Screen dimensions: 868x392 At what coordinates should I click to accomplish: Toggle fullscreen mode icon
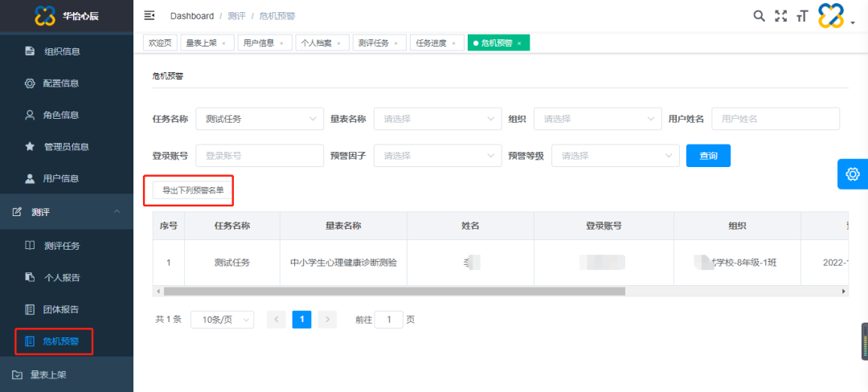(x=780, y=16)
